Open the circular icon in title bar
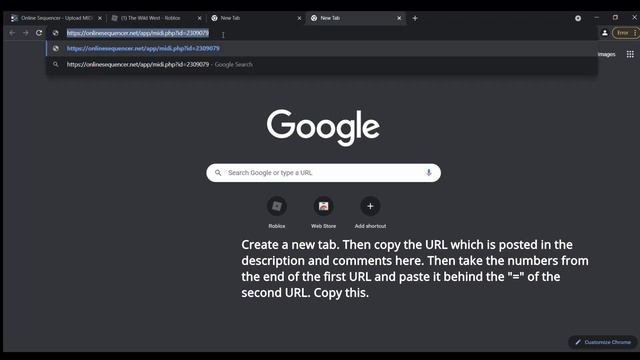This screenshot has width=640, height=360. [578, 18]
